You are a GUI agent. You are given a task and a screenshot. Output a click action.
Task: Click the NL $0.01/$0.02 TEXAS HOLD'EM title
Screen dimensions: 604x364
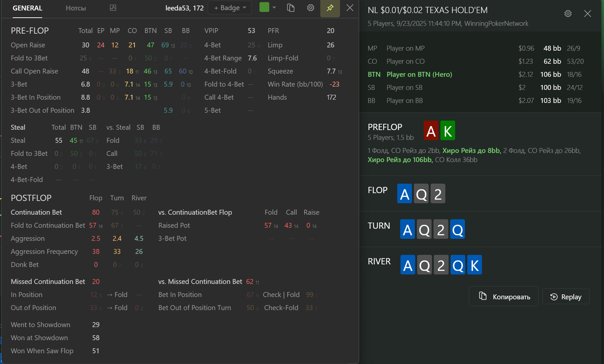pyautogui.click(x=427, y=10)
